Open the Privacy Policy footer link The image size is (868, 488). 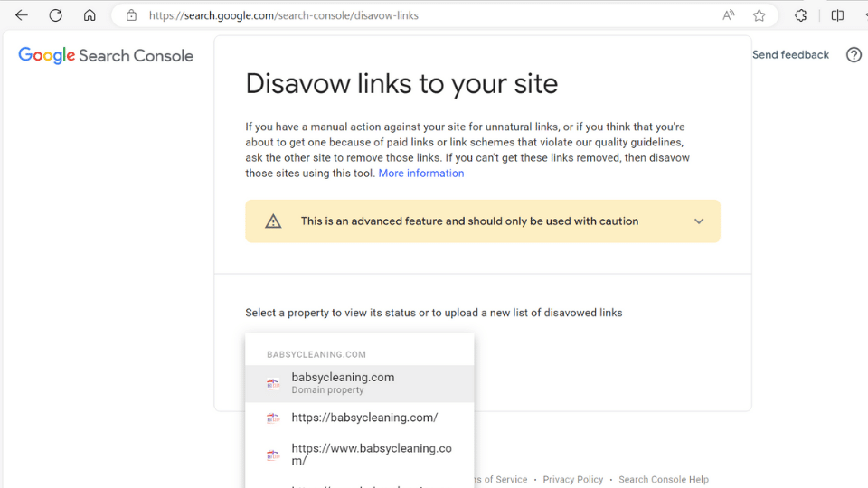[573, 479]
